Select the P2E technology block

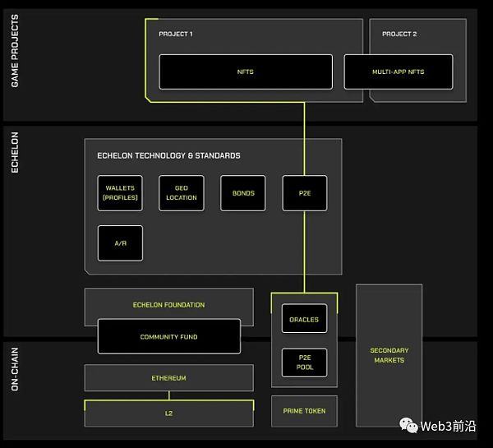coord(304,193)
